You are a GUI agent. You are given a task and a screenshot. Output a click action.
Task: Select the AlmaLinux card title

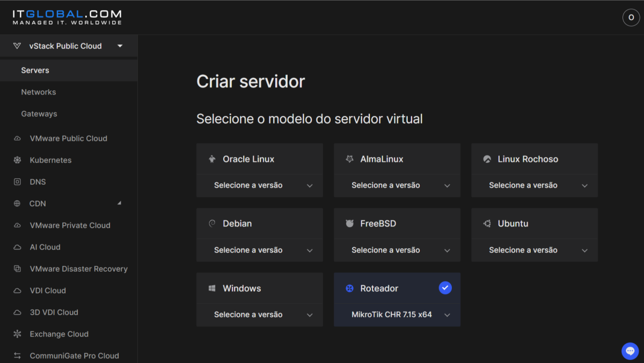(382, 159)
